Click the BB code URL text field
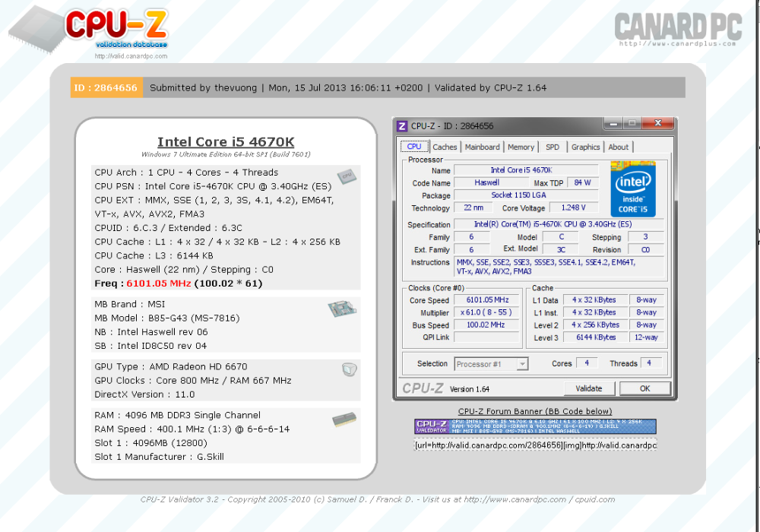 coord(535,445)
